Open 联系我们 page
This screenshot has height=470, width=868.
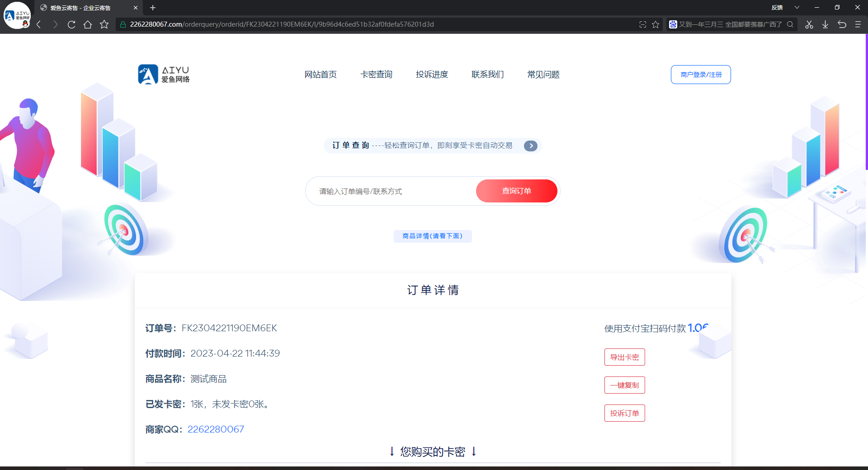point(487,75)
